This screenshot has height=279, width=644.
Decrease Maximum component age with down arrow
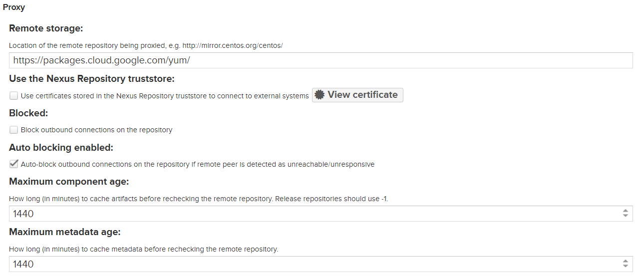pos(625,216)
